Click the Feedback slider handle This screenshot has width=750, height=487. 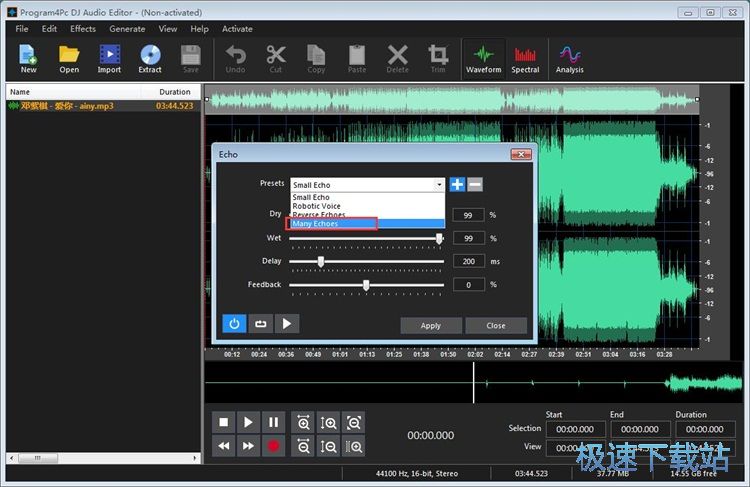[366, 285]
